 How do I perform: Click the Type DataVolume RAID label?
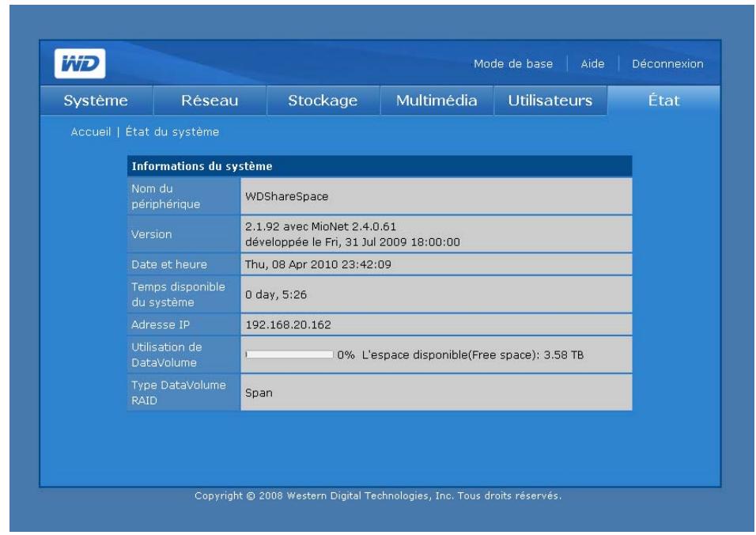coord(179,393)
